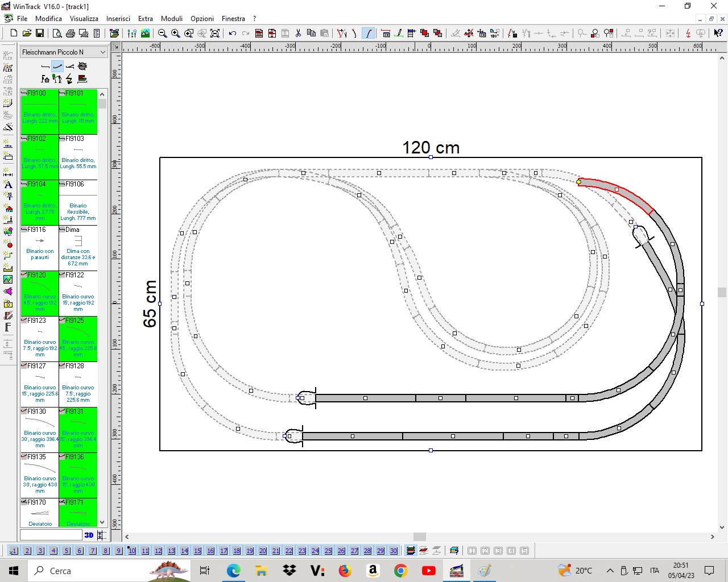Click the part number search field
The width and height of the screenshot is (728, 582).
pos(51,535)
